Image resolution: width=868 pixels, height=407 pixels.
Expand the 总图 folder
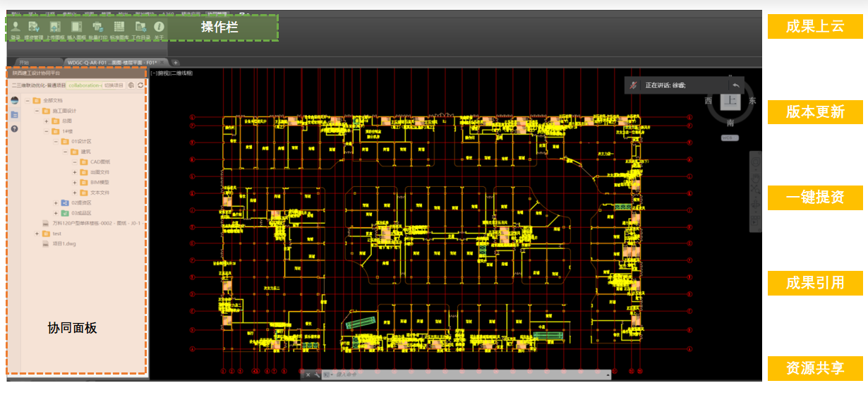point(47,121)
